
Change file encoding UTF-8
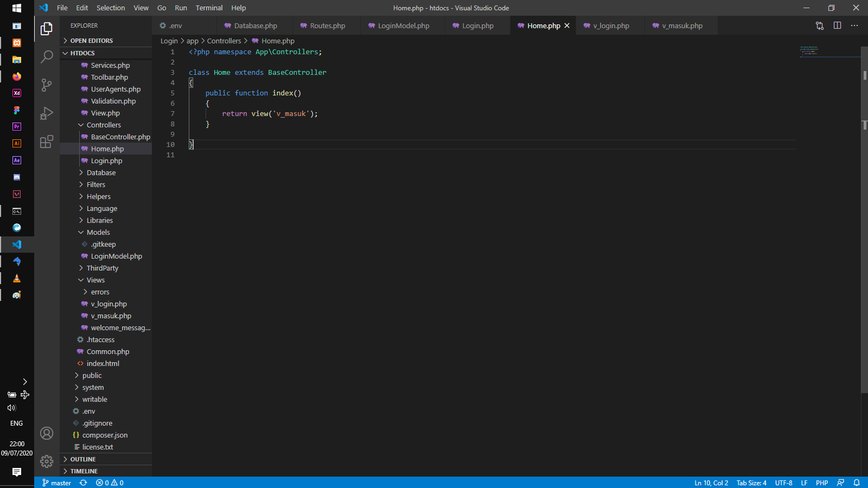(x=783, y=483)
